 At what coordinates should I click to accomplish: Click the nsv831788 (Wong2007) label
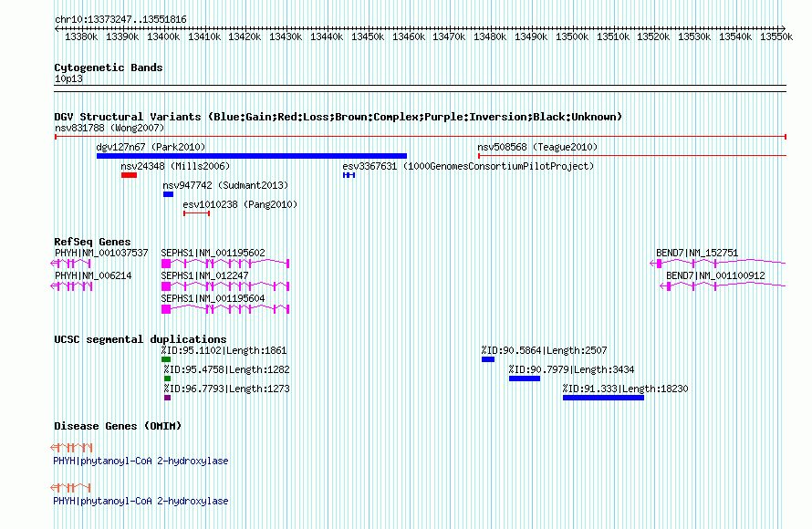[109, 128]
